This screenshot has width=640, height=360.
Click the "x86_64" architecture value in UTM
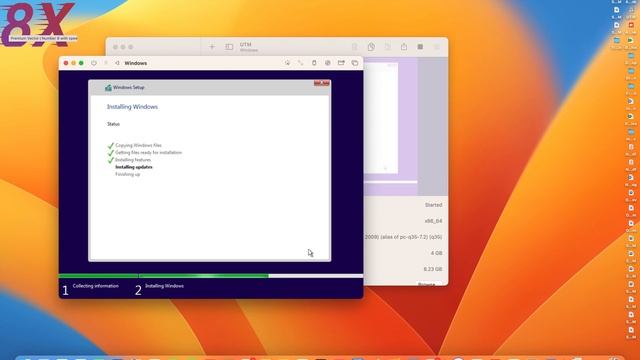433,221
